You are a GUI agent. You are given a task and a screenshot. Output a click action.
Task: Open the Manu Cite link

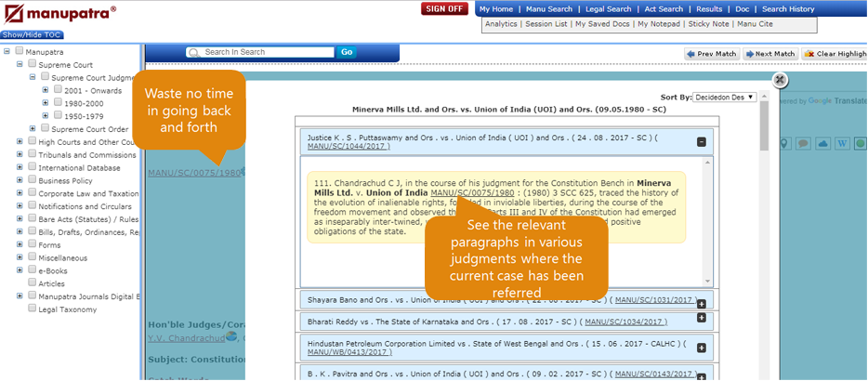[x=755, y=24]
